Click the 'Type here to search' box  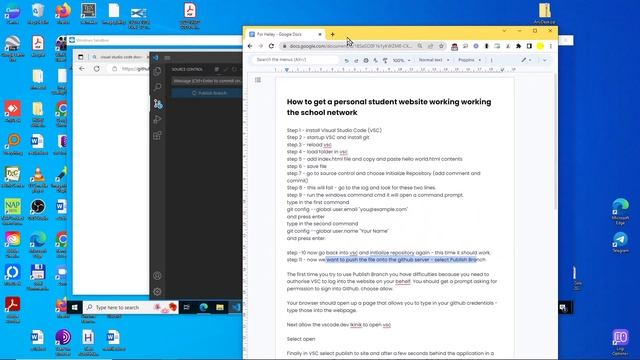tap(131, 307)
